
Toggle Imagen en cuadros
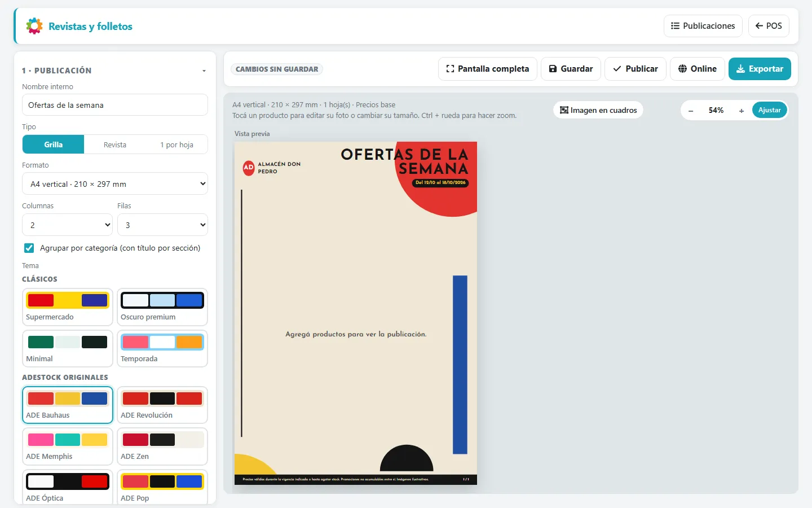point(598,110)
